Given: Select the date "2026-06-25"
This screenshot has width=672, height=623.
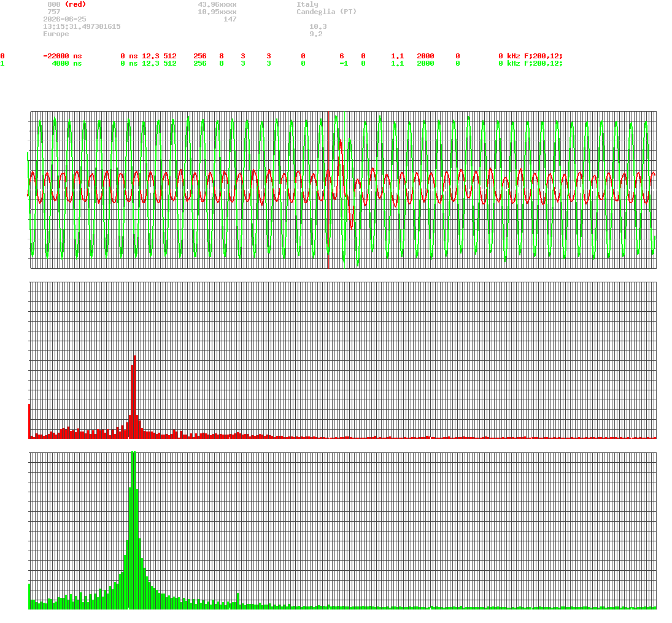Looking at the screenshot, I should click(x=64, y=19).
